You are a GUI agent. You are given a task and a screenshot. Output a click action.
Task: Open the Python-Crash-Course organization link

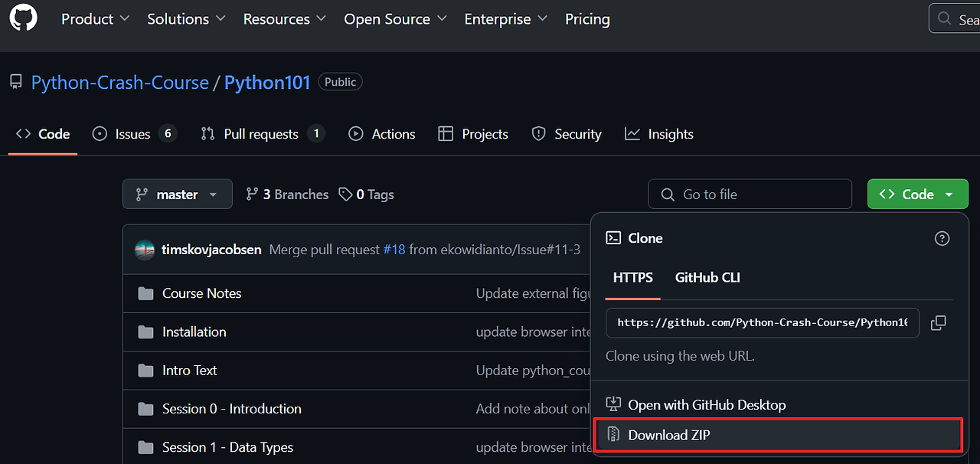(x=119, y=83)
